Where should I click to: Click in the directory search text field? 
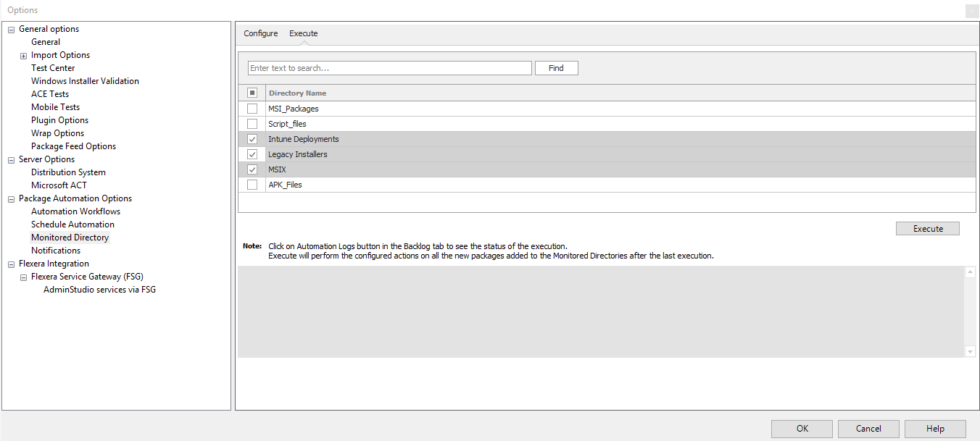[389, 68]
